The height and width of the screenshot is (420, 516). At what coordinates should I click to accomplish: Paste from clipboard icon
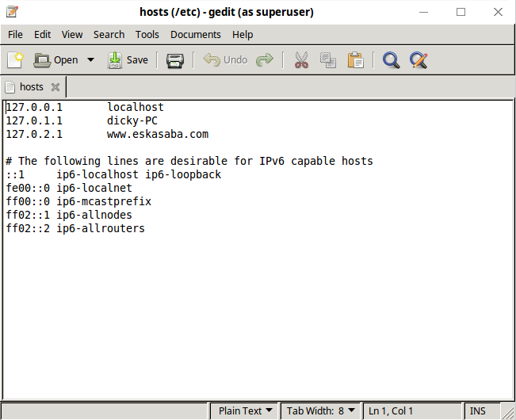pyautogui.click(x=356, y=60)
